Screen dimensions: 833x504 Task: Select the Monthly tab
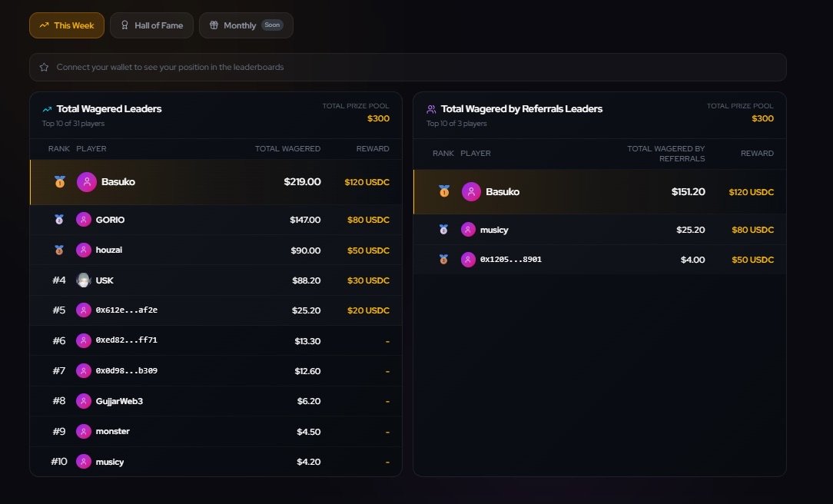pos(246,25)
